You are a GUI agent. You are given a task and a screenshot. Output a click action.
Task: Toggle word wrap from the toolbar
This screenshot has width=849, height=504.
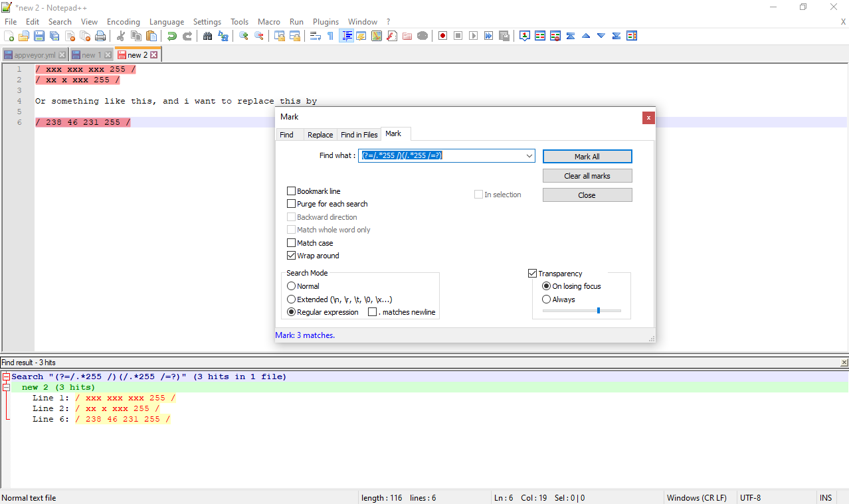click(316, 36)
